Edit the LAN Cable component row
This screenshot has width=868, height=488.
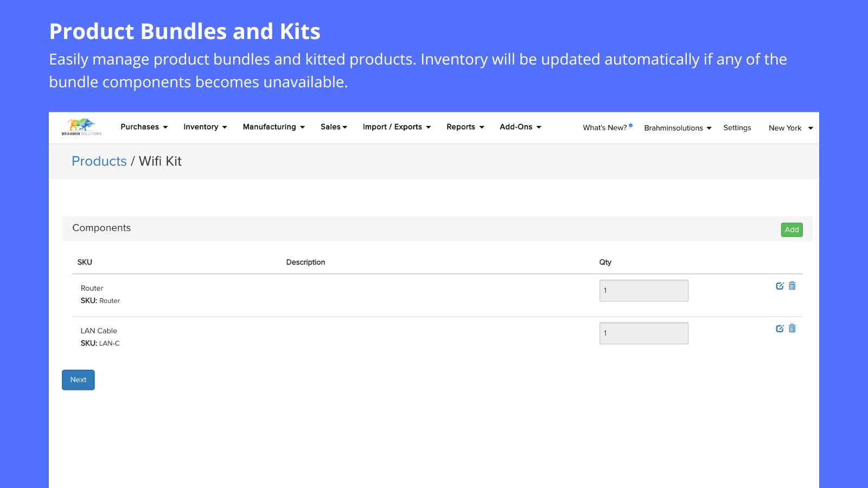coord(780,329)
